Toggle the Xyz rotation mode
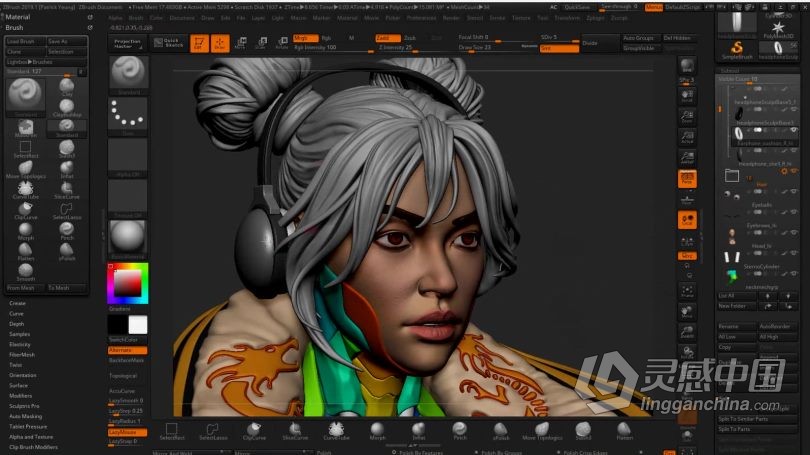 [687, 256]
